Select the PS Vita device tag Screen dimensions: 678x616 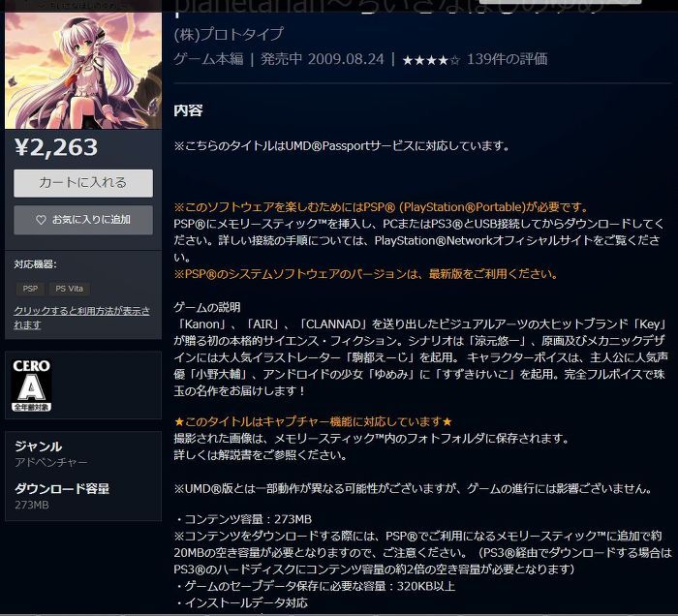pos(69,289)
